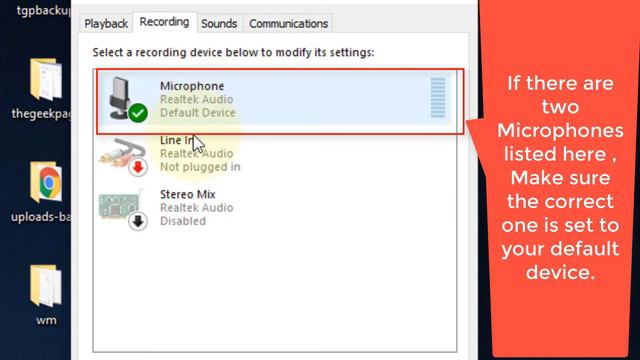Click the 'Default Device' status text
Screen dimensions: 640x360
pos(198,113)
